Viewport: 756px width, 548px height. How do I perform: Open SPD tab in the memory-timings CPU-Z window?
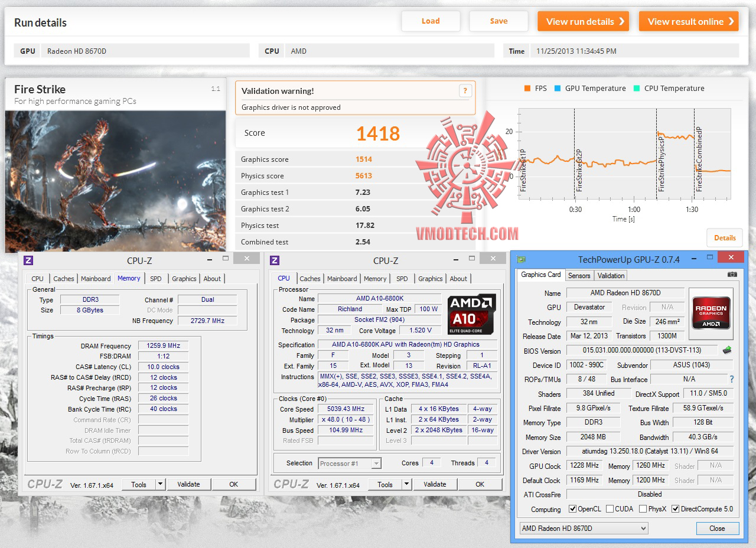pyautogui.click(x=155, y=279)
